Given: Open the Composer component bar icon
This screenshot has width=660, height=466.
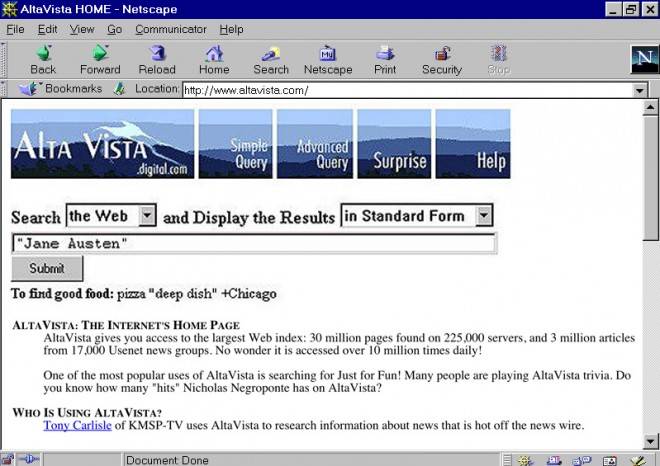Looking at the screenshot, I should 638,461.
